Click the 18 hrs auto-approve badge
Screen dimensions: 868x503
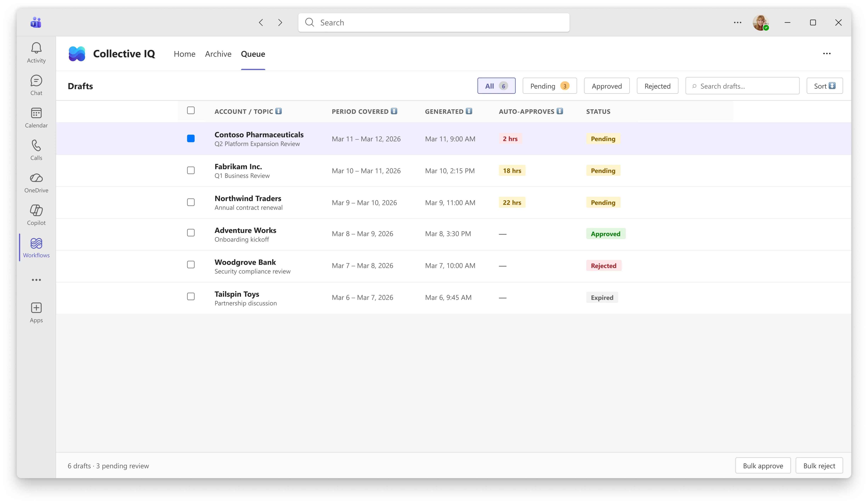click(x=512, y=171)
